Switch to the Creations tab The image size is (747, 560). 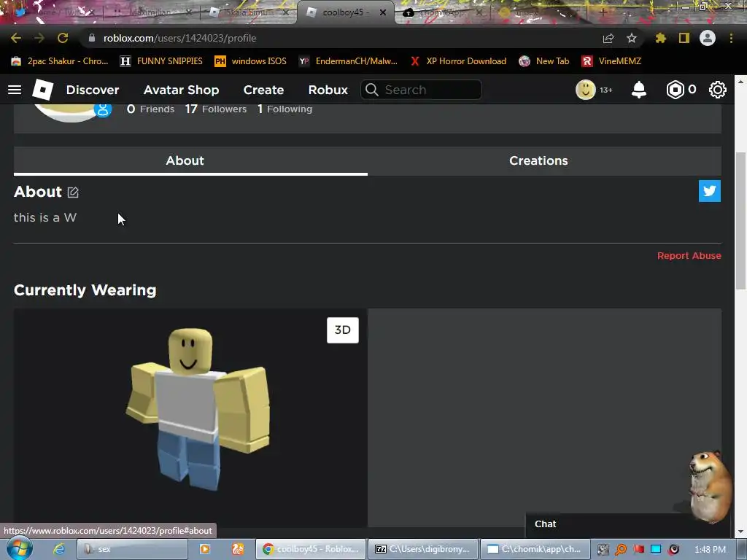tap(544, 160)
